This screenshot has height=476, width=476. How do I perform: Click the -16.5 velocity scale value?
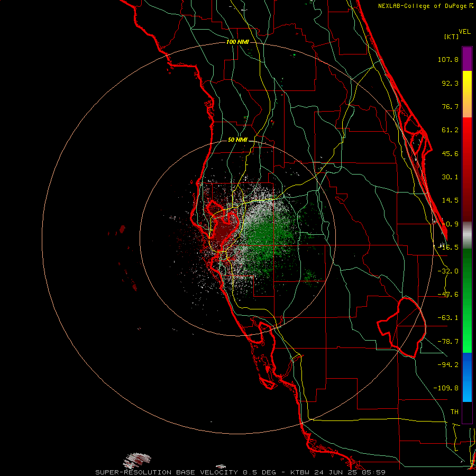[448, 248]
